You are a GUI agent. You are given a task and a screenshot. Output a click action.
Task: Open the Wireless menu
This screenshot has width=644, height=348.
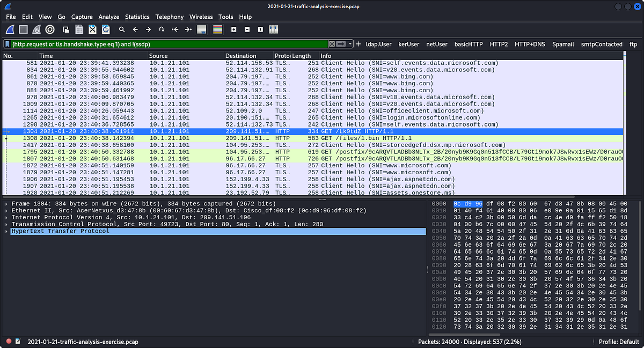(201, 17)
